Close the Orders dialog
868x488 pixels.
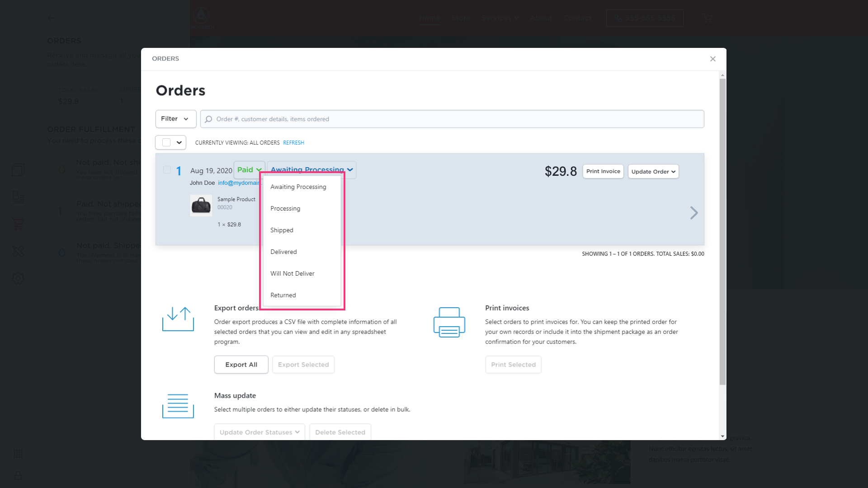click(x=713, y=59)
